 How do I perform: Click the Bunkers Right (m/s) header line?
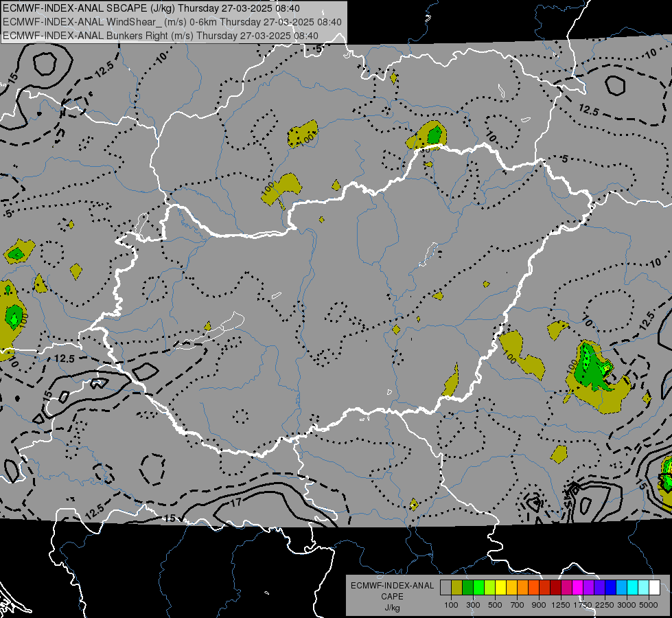(x=161, y=36)
